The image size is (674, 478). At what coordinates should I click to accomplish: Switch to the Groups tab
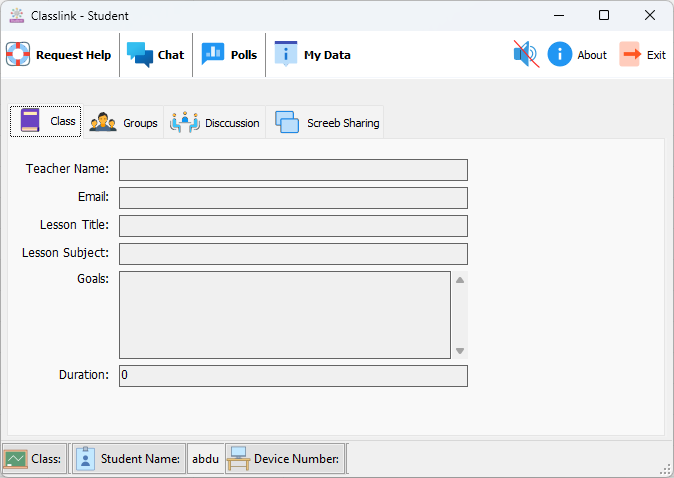point(123,123)
